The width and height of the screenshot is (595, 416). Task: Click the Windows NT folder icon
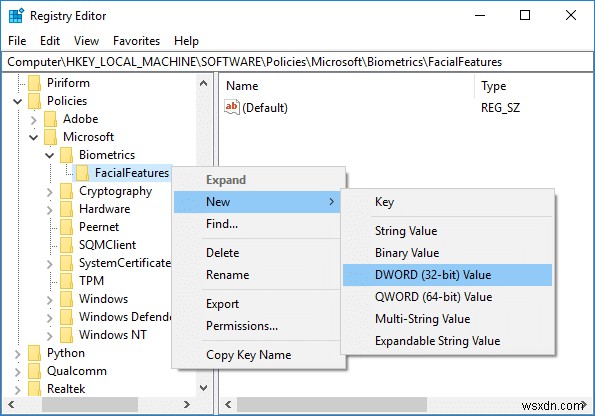tap(66, 335)
